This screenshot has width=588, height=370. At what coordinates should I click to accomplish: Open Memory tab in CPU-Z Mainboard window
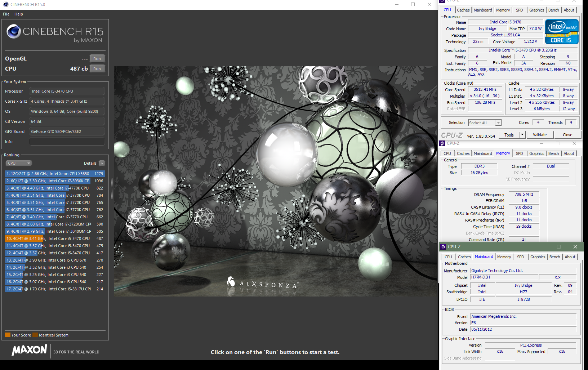tap(504, 257)
